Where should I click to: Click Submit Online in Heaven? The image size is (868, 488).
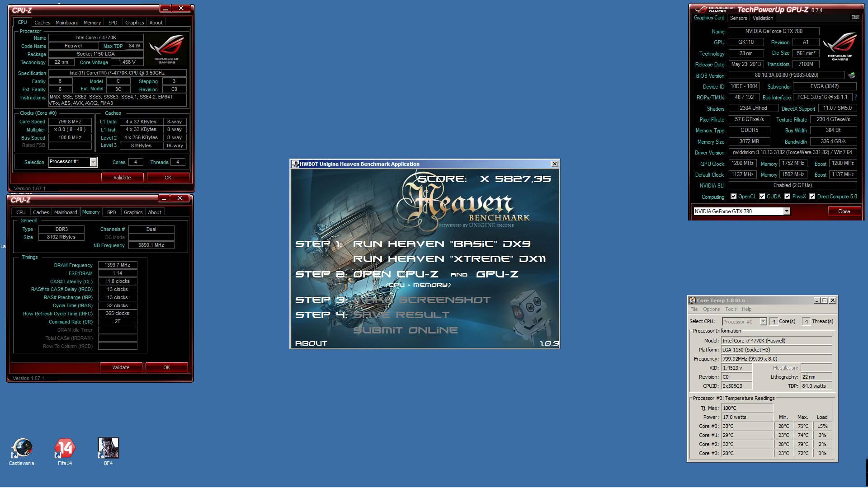tap(406, 330)
